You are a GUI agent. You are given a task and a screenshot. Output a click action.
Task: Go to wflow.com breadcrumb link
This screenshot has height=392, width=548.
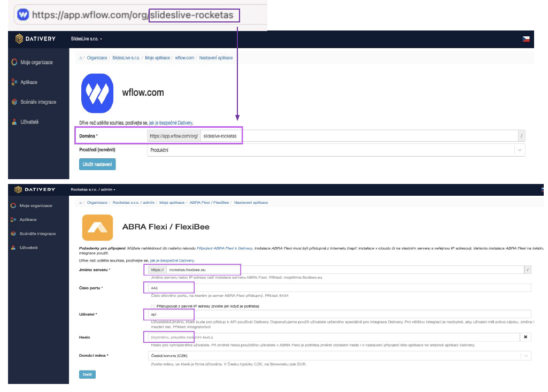pos(184,58)
